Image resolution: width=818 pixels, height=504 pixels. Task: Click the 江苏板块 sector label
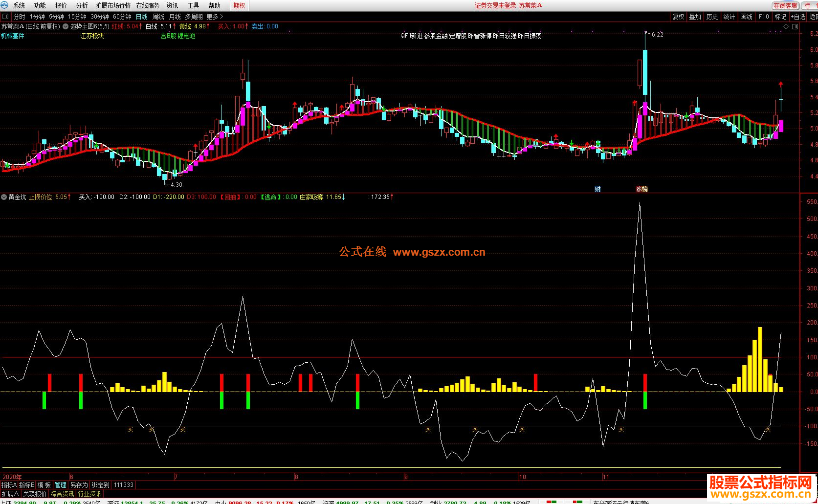click(x=92, y=36)
